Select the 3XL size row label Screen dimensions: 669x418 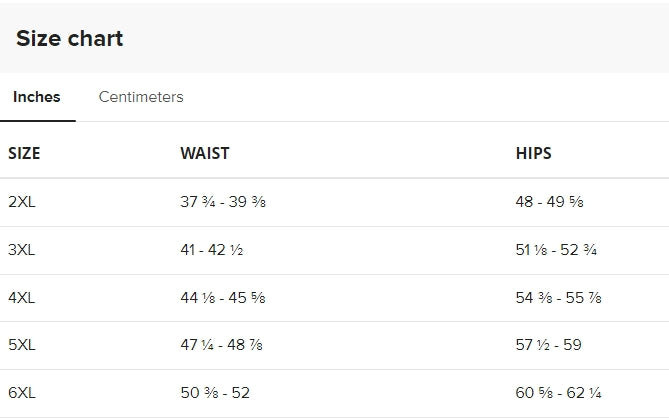[x=22, y=250]
